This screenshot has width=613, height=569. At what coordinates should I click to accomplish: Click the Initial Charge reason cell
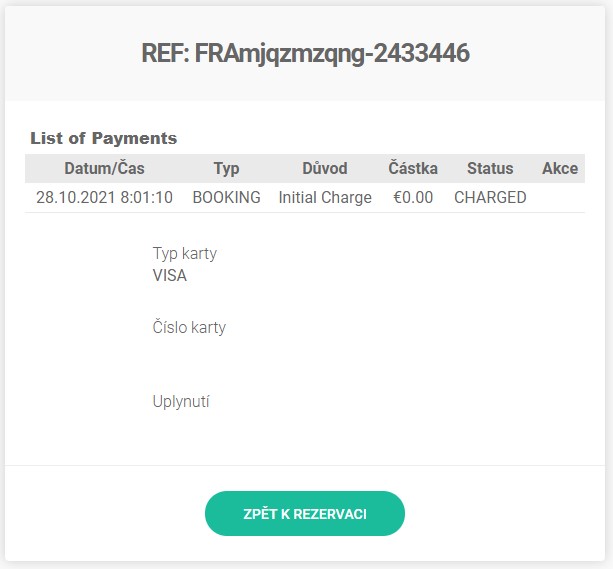(325, 197)
